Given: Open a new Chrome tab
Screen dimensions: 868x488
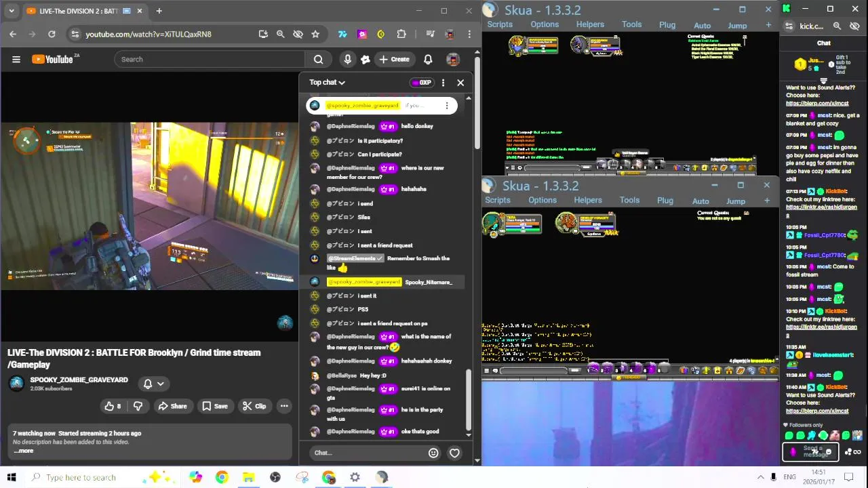Looking at the screenshot, I should point(159,11).
